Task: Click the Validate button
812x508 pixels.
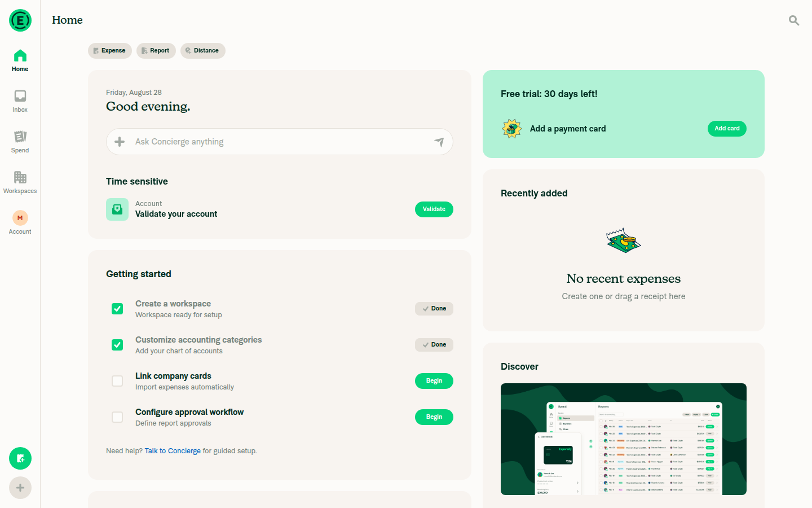Action: tap(434, 209)
